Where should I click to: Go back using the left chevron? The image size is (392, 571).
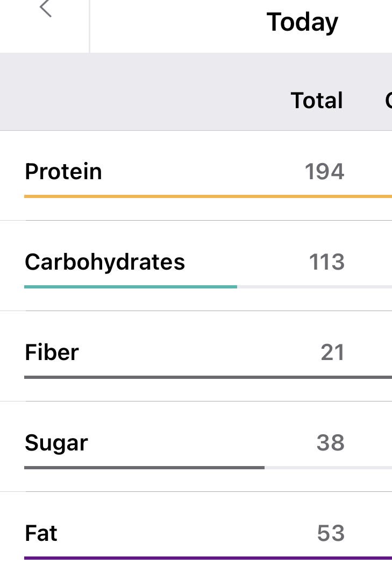(x=46, y=9)
